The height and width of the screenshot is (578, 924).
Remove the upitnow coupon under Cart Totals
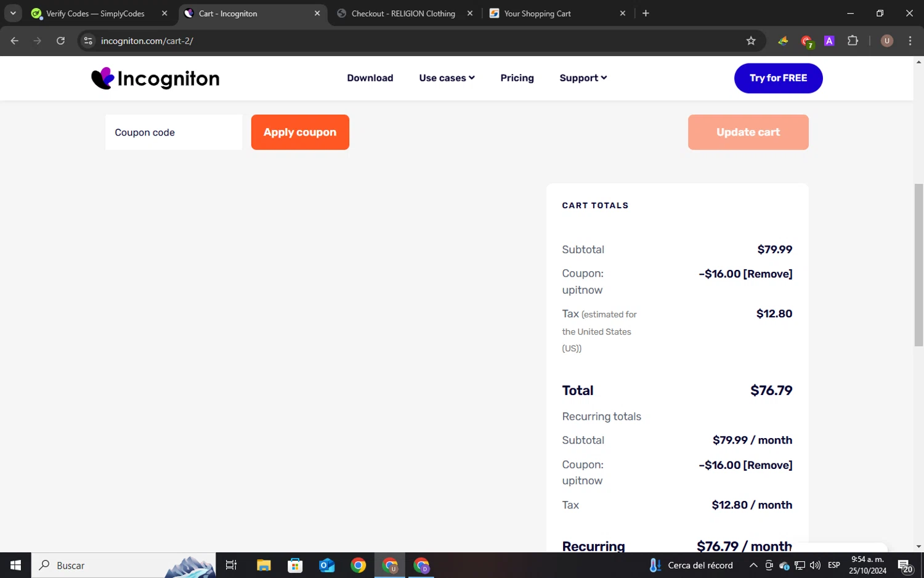pyautogui.click(x=768, y=274)
